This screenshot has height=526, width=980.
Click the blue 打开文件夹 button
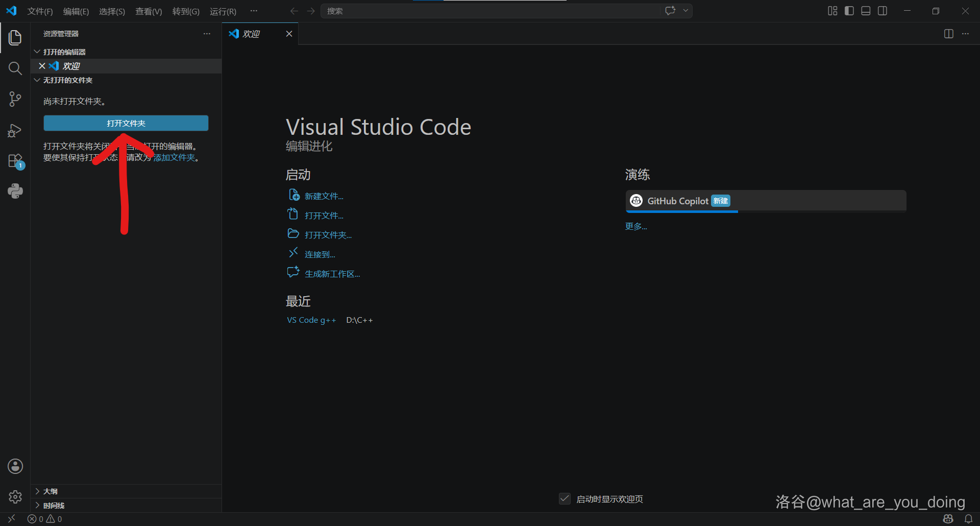(x=126, y=123)
